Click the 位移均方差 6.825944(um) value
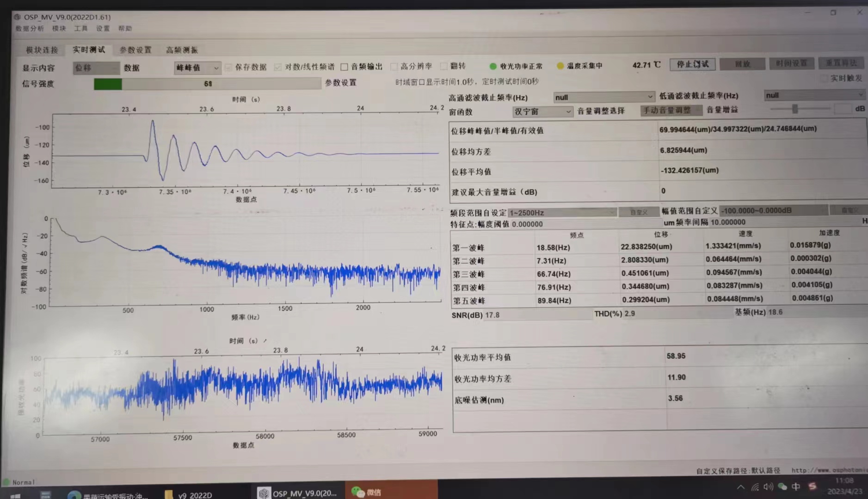868x499 pixels. coord(683,150)
